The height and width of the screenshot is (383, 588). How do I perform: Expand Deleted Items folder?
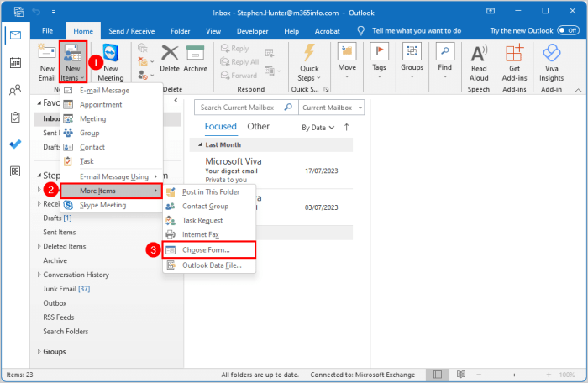tap(39, 246)
